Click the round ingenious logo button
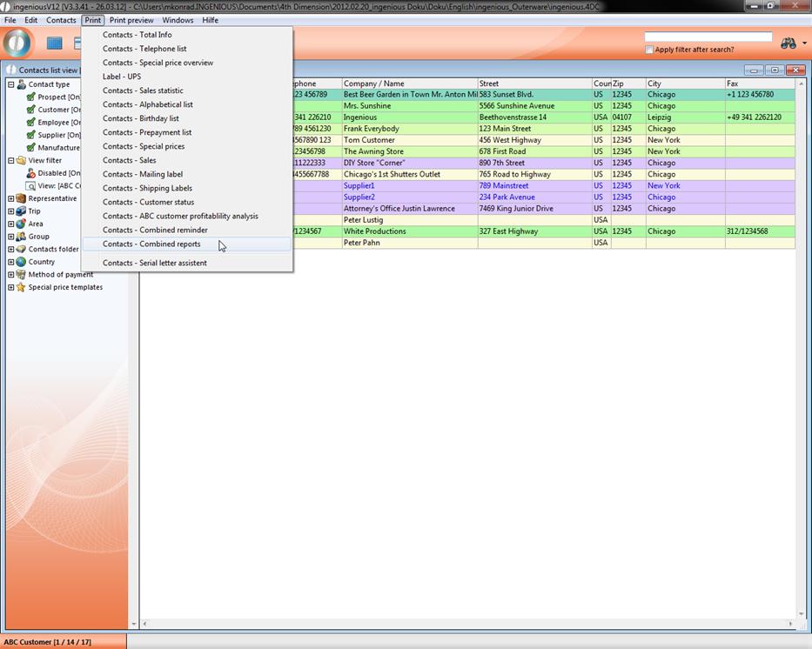The image size is (812, 649). [x=17, y=43]
